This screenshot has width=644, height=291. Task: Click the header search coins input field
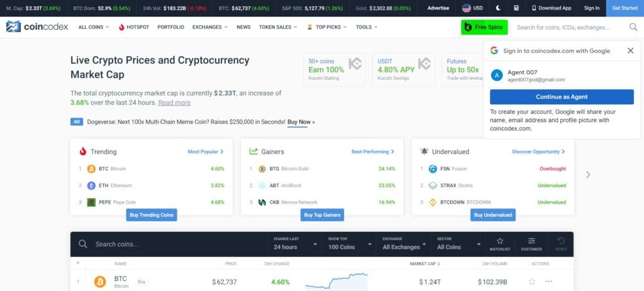[x=570, y=27]
